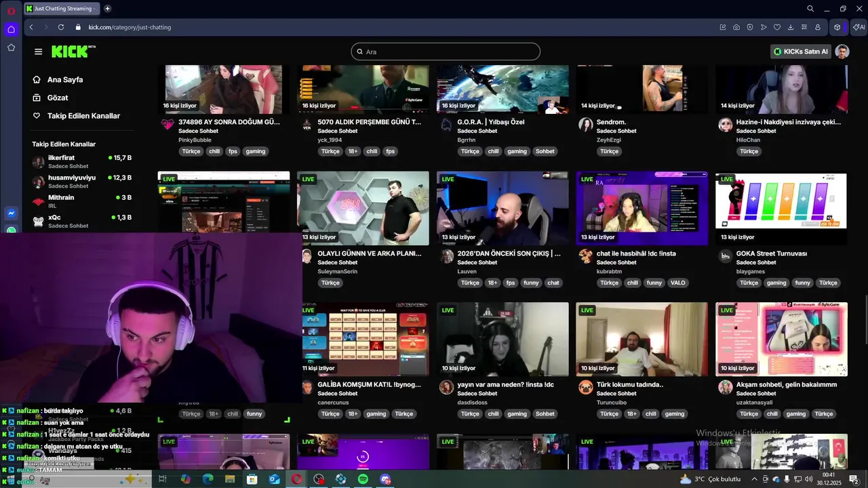The image size is (868, 488).
Task: Open Discord from the taskbar
Action: click(385, 479)
